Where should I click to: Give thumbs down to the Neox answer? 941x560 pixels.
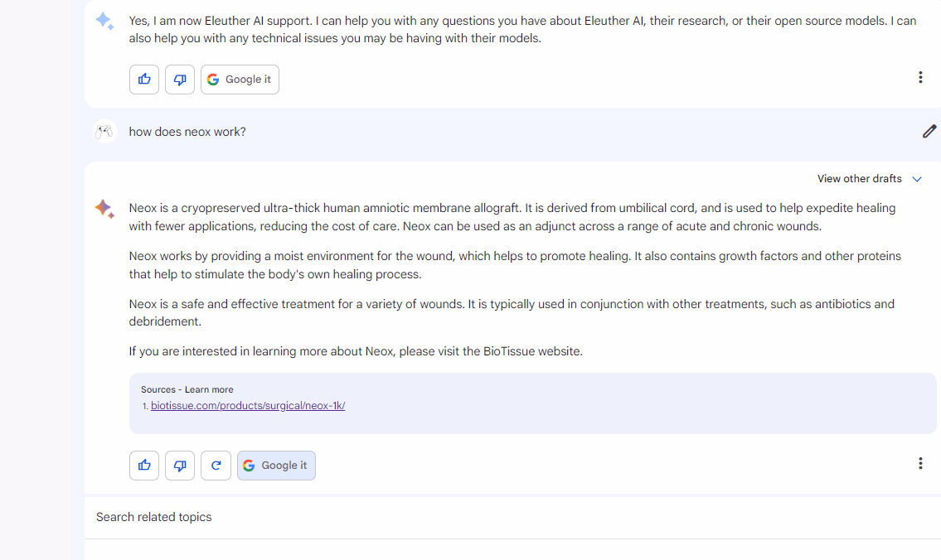click(x=180, y=466)
